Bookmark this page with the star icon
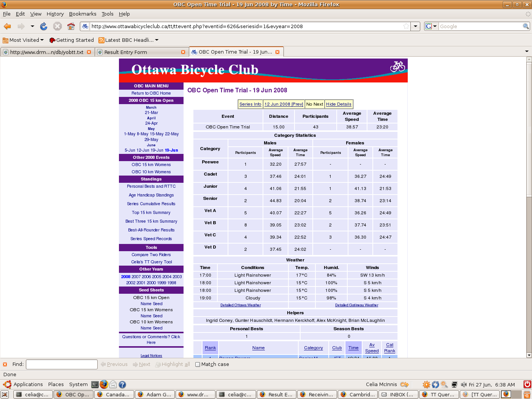The height and width of the screenshot is (399, 532). [x=406, y=26]
